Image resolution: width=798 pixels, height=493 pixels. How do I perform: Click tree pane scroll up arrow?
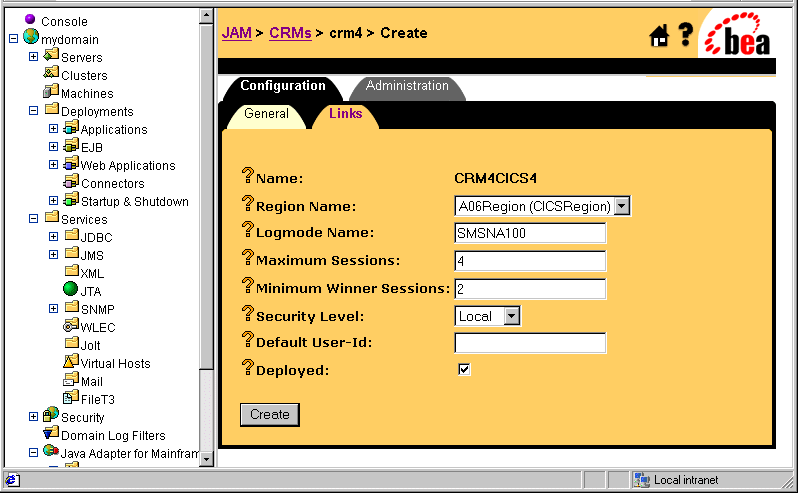(x=206, y=15)
